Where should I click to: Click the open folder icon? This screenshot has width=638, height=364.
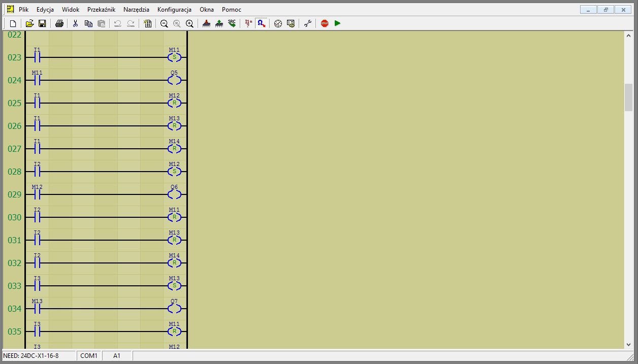(29, 23)
